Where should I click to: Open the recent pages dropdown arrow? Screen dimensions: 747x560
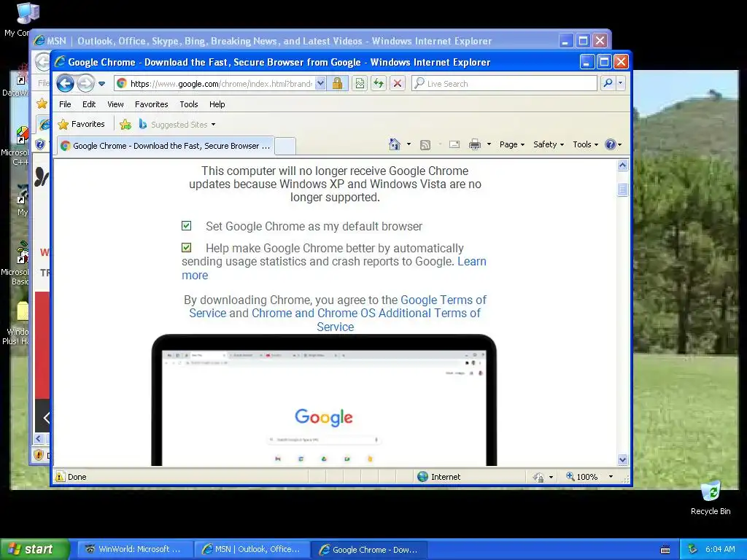[101, 84]
